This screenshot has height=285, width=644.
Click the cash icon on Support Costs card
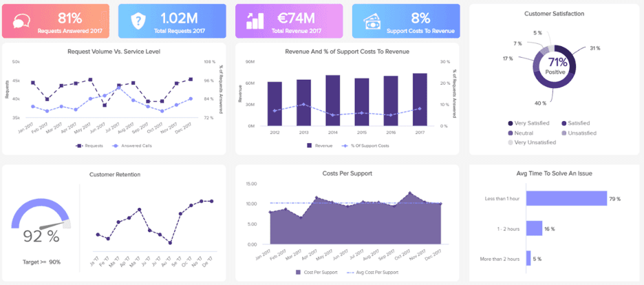tap(372, 21)
